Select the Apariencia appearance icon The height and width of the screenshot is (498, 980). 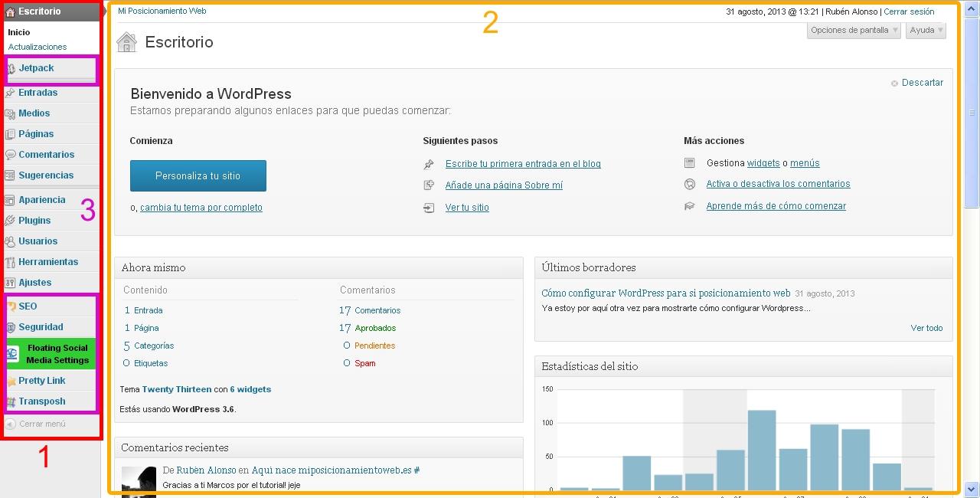11,199
